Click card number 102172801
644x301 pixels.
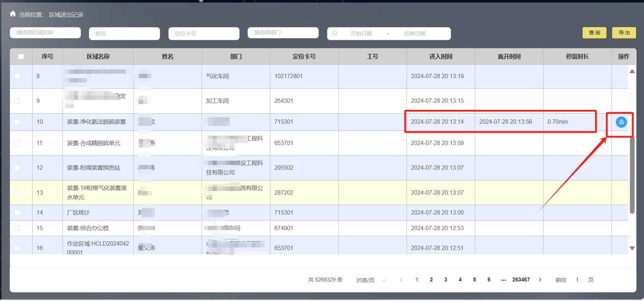point(288,76)
